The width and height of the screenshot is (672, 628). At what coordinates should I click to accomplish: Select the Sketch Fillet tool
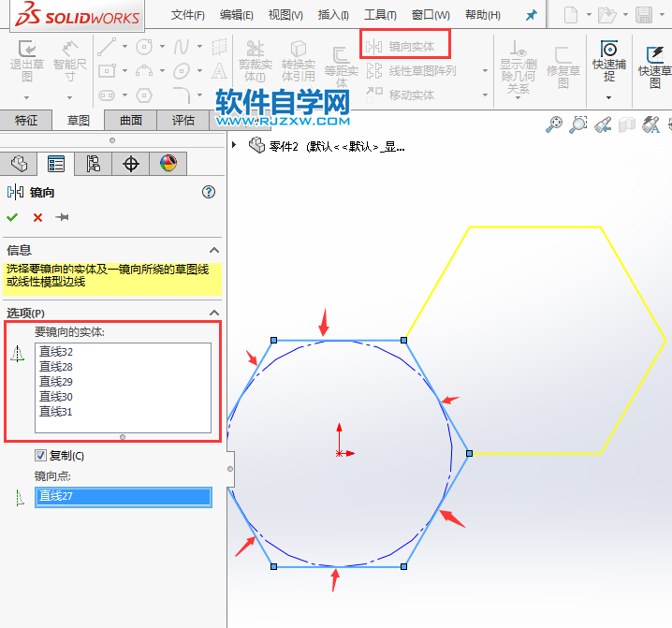(182, 95)
